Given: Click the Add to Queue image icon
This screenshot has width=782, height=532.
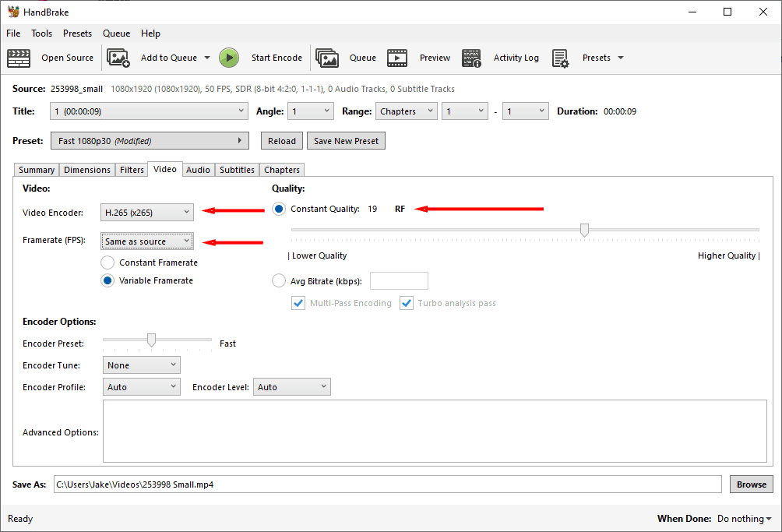Looking at the screenshot, I should click(x=118, y=58).
